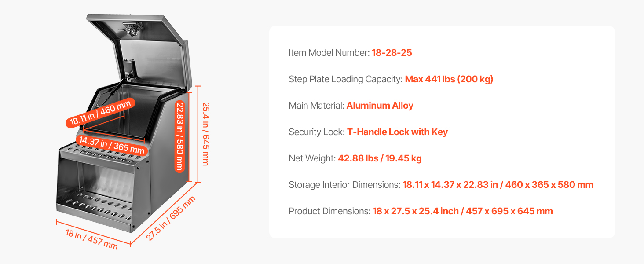
Task: Click the net weight 42.88 lbs value
Action: point(380,158)
